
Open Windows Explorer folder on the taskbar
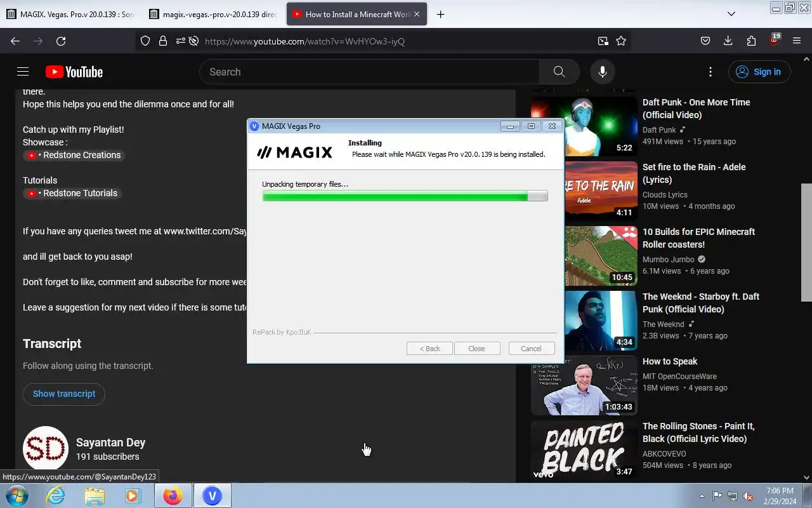coord(95,495)
